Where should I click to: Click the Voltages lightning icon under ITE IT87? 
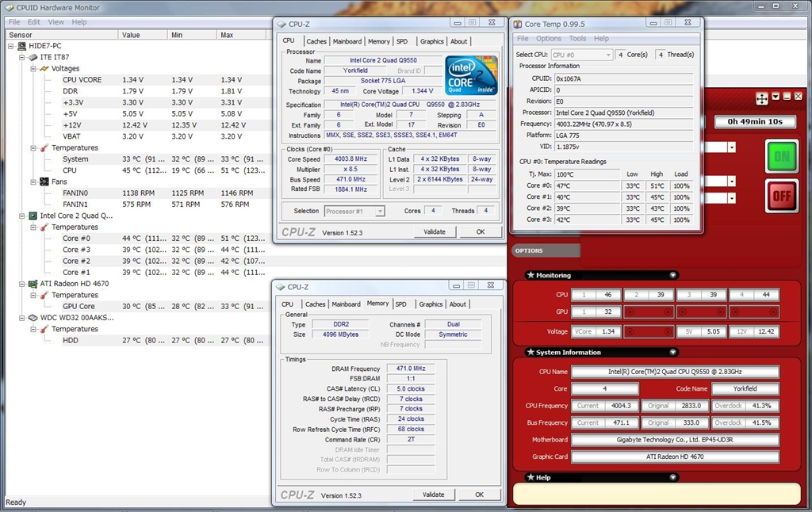[x=45, y=69]
